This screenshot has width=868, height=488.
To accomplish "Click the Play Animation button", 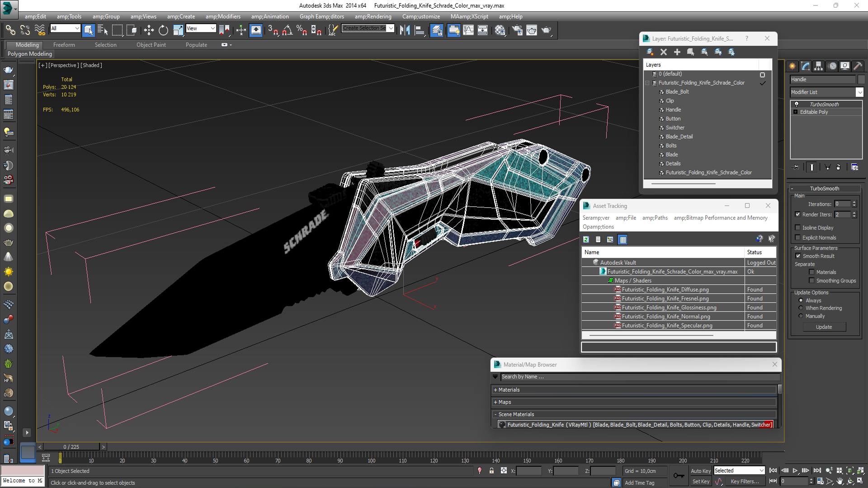I will pos(795,471).
